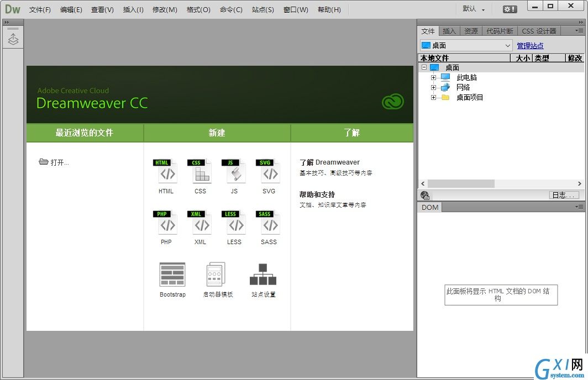Open the 默认 workspace dropdown
588x380 pixels.
(474, 9)
